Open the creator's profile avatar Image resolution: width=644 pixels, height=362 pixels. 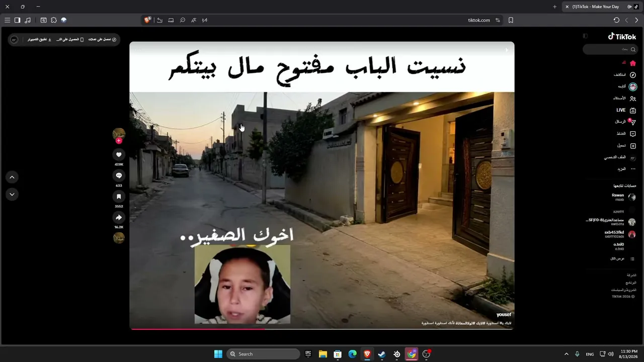119,134
